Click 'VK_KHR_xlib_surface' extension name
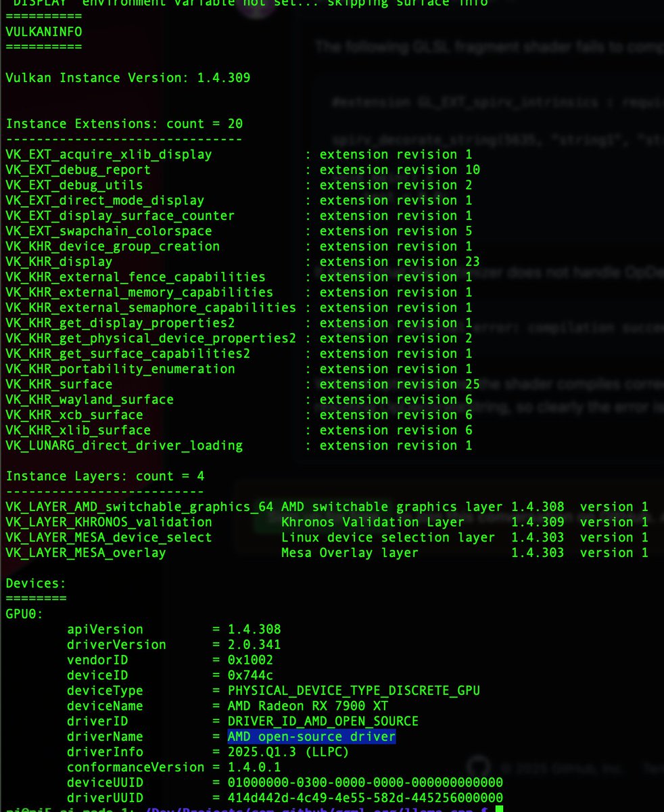The height and width of the screenshot is (812, 664). pyautogui.click(x=78, y=430)
